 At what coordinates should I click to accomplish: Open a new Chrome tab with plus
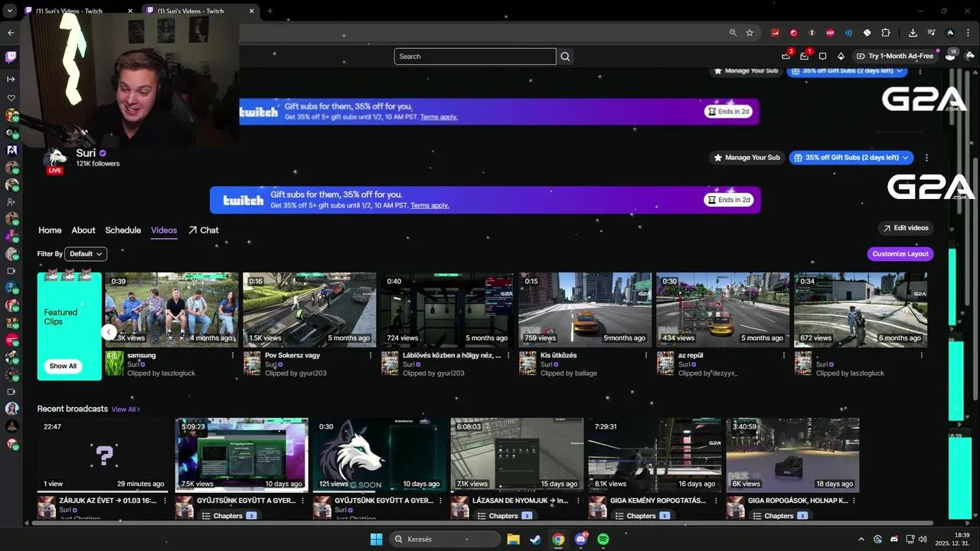pyautogui.click(x=269, y=11)
